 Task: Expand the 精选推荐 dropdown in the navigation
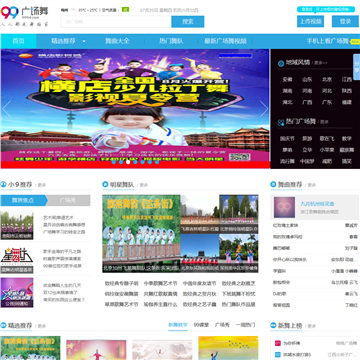[x=84, y=41]
